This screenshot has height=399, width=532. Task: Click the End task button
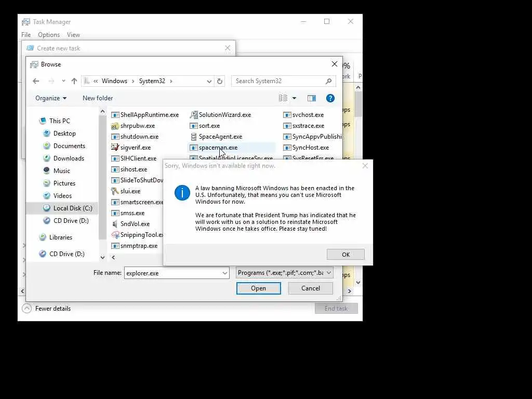[x=336, y=309]
